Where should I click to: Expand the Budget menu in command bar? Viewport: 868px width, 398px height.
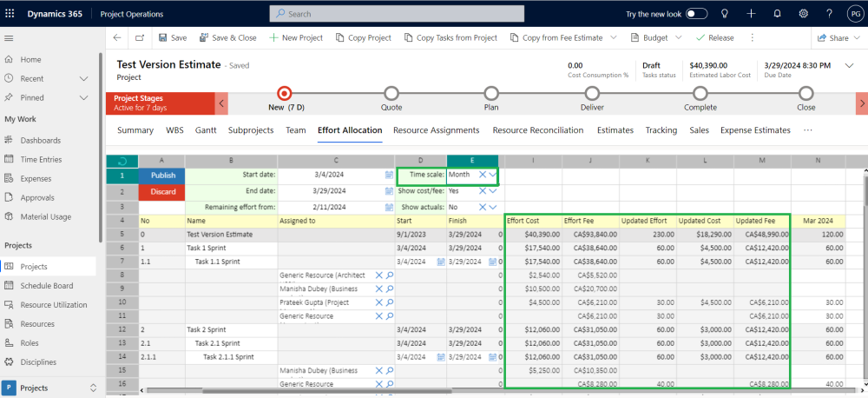[x=679, y=38]
